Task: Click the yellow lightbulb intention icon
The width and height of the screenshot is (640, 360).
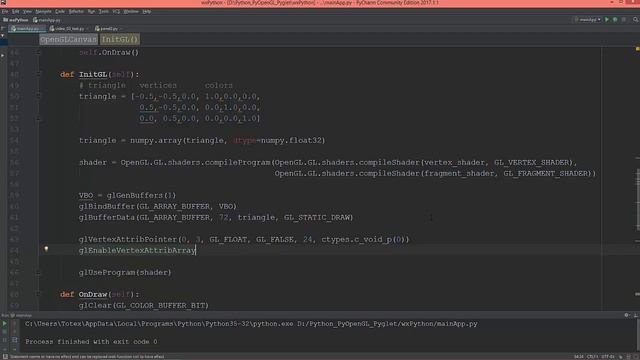Action: pyautogui.click(x=46, y=249)
